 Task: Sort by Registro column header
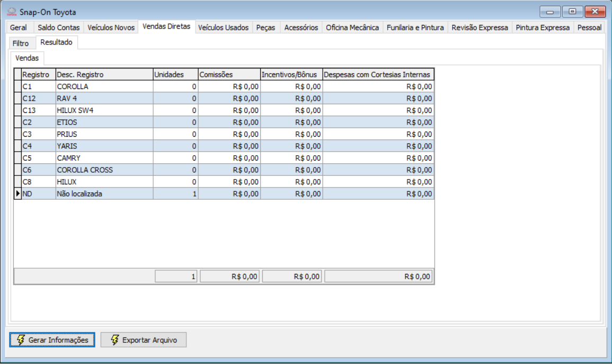pyautogui.click(x=38, y=75)
